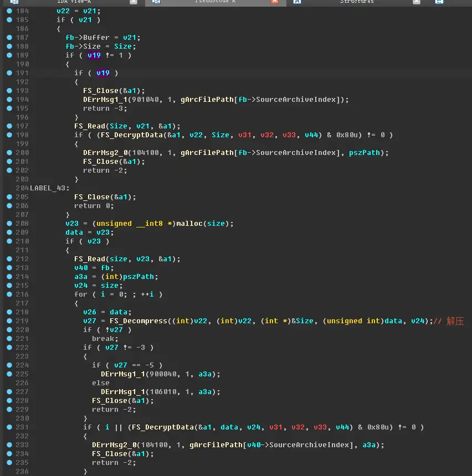Click the Pseudocode-A tab icon

(x=156, y=2)
